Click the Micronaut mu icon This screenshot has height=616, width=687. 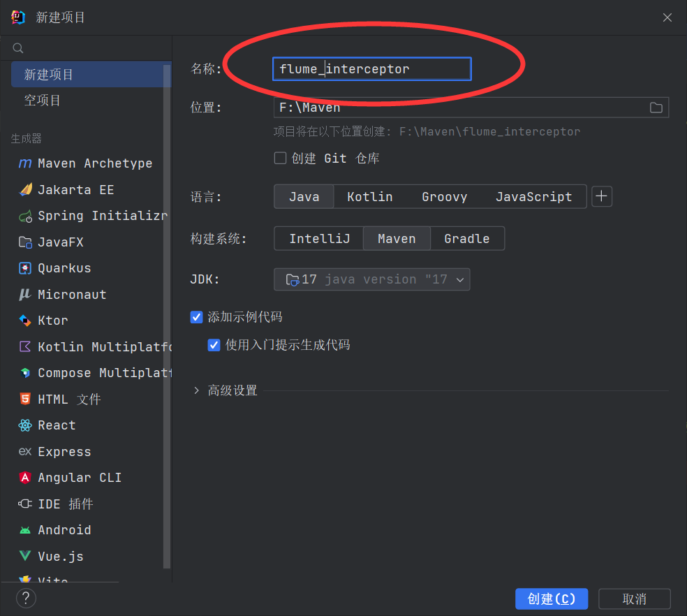point(25,294)
